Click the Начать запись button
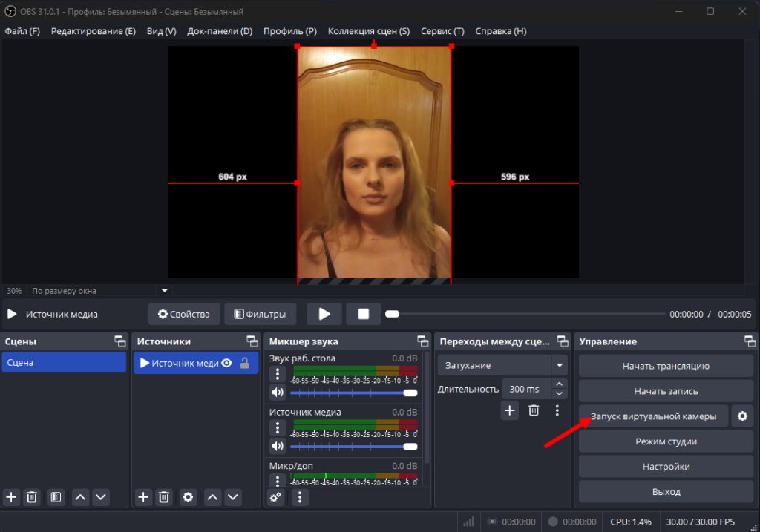 point(666,391)
